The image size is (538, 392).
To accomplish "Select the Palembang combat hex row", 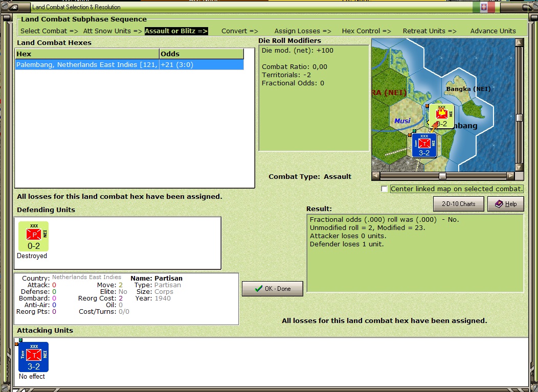I will pos(129,64).
